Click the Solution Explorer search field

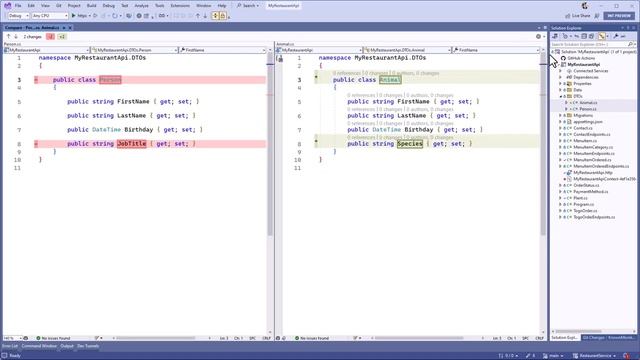(x=593, y=44)
